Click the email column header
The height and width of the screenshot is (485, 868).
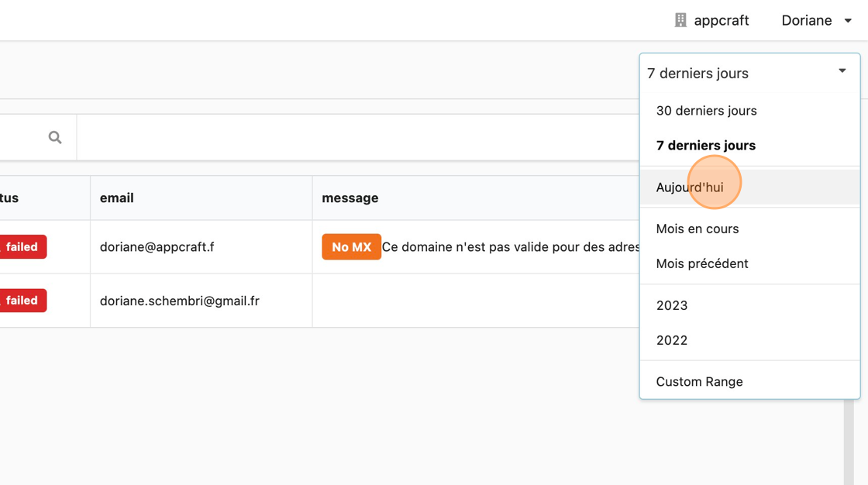pyautogui.click(x=117, y=198)
